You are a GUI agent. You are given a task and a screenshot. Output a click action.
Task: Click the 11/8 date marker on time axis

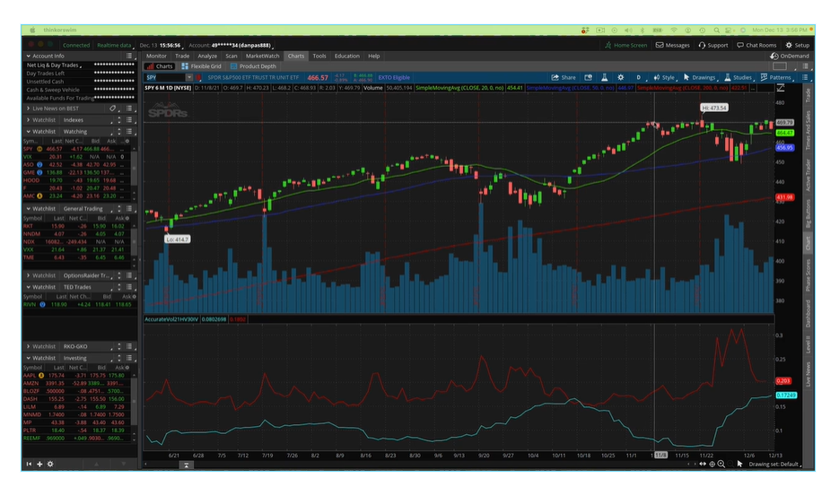coord(660,456)
